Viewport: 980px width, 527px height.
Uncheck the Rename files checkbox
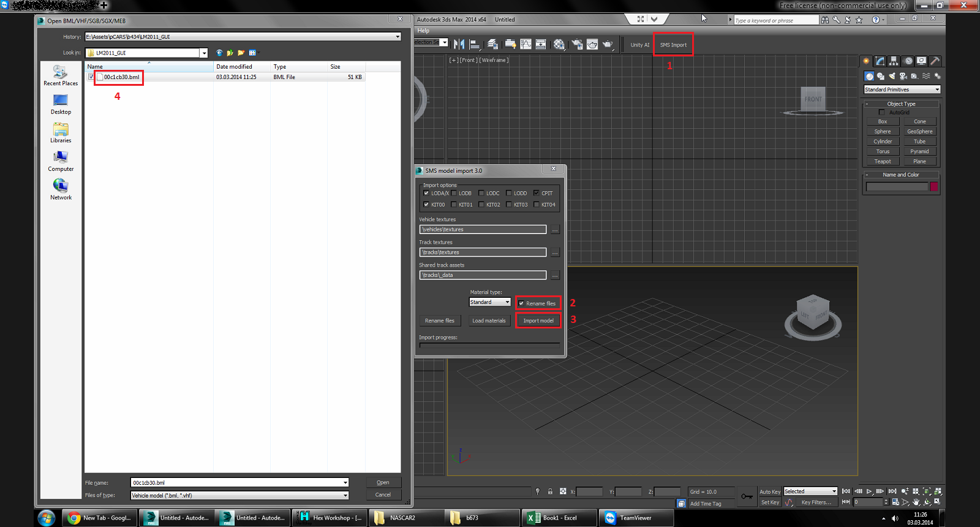coord(521,303)
